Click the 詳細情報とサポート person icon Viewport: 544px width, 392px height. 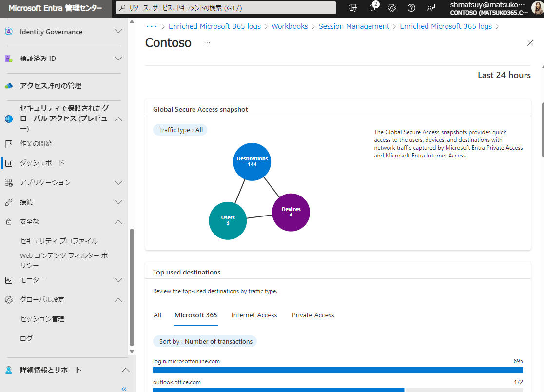(9, 370)
